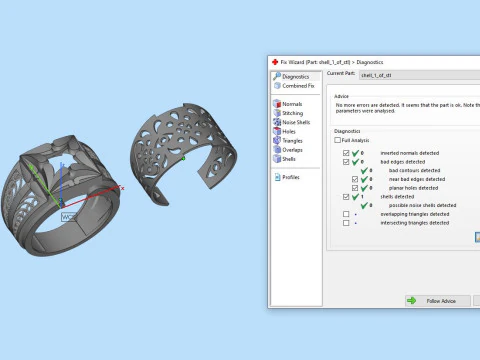Click the Current Part name field
The height and width of the screenshot is (360, 480).
[419, 75]
